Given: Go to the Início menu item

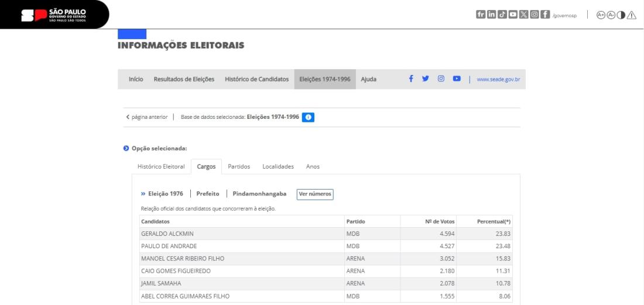Looking at the screenshot, I should [x=136, y=79].
